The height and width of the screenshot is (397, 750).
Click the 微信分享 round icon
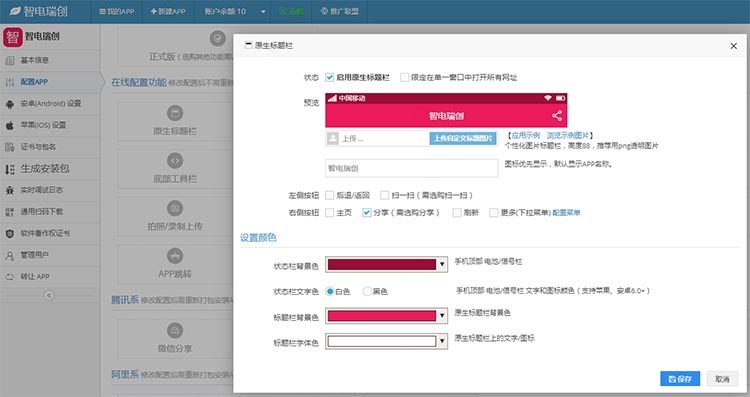click(x=175, y=330)
